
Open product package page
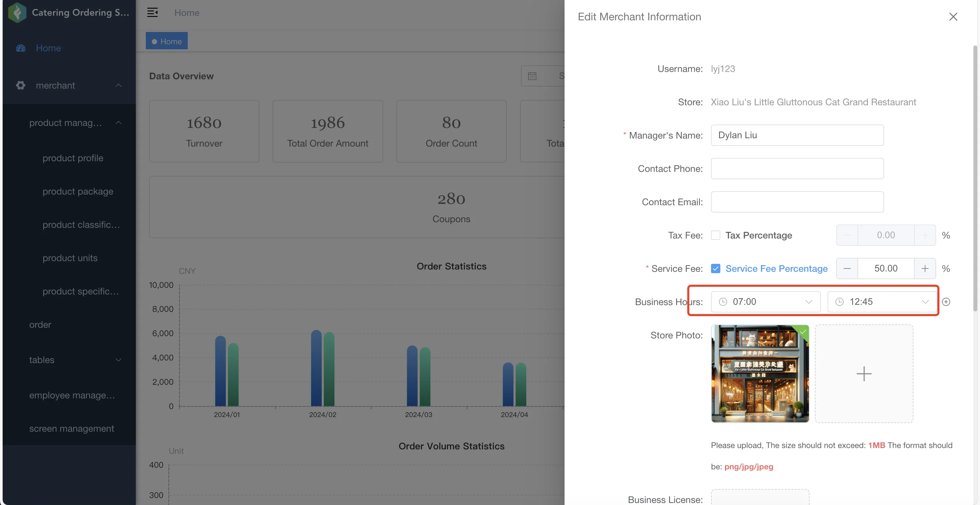78,191
